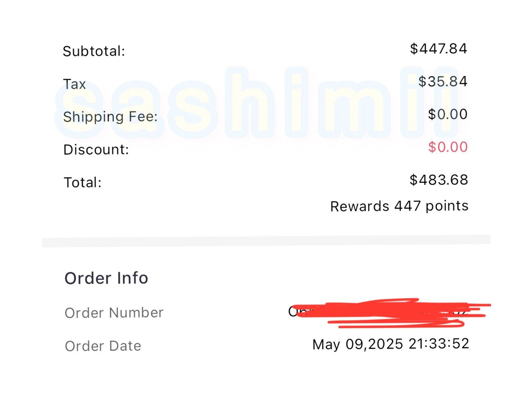Click the Total label
Image resolution: width=532 pixels, height=395 pixels.
coord(82,182)
